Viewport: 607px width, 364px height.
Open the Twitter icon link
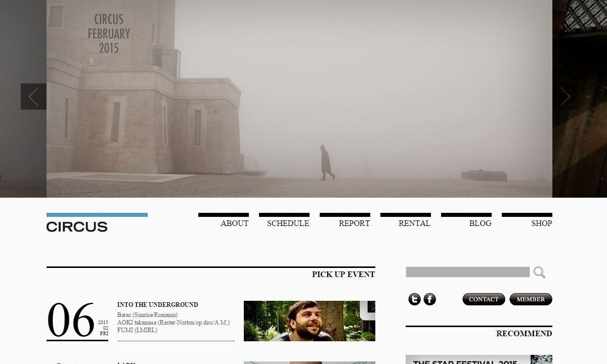click(x=414, y=299)
